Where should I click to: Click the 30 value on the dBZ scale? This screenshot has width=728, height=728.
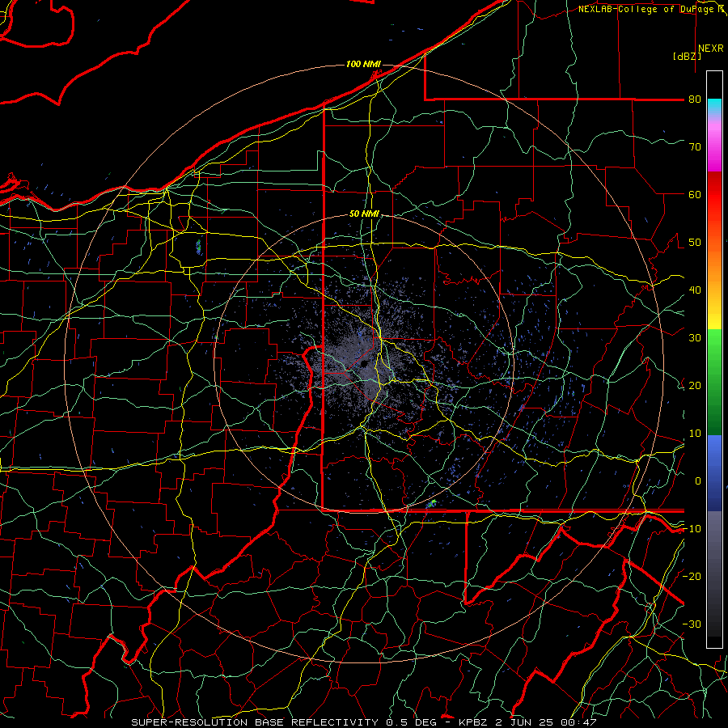(695, 337)
